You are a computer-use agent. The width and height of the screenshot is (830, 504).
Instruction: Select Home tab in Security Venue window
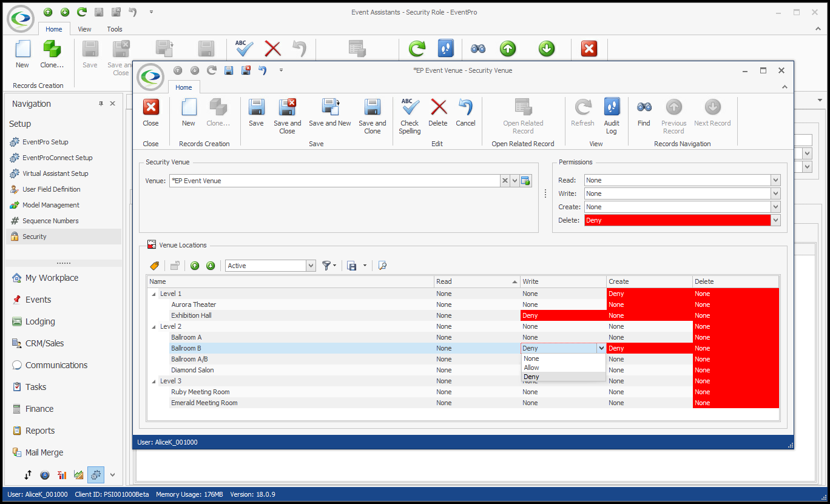click(x=184, y=87)
